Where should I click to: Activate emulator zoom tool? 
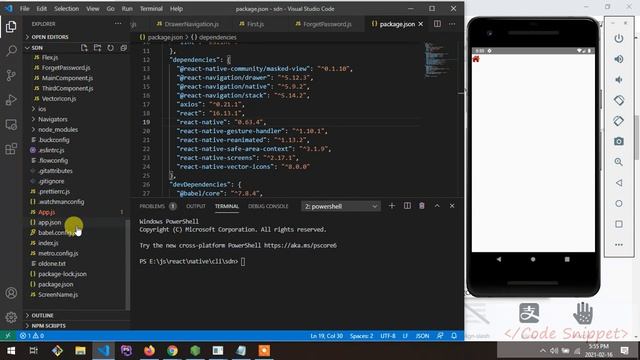619,162
